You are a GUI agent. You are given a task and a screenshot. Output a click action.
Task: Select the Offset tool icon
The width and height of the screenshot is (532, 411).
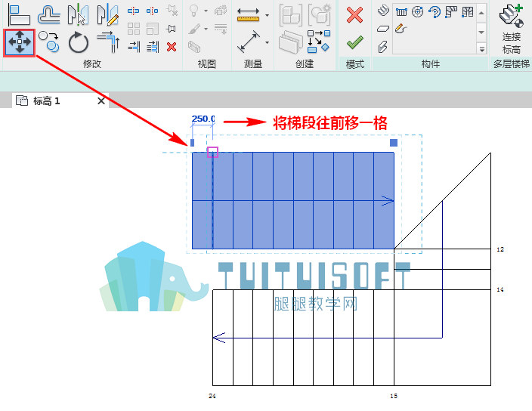pyautogui.click(x=49, y=14)
